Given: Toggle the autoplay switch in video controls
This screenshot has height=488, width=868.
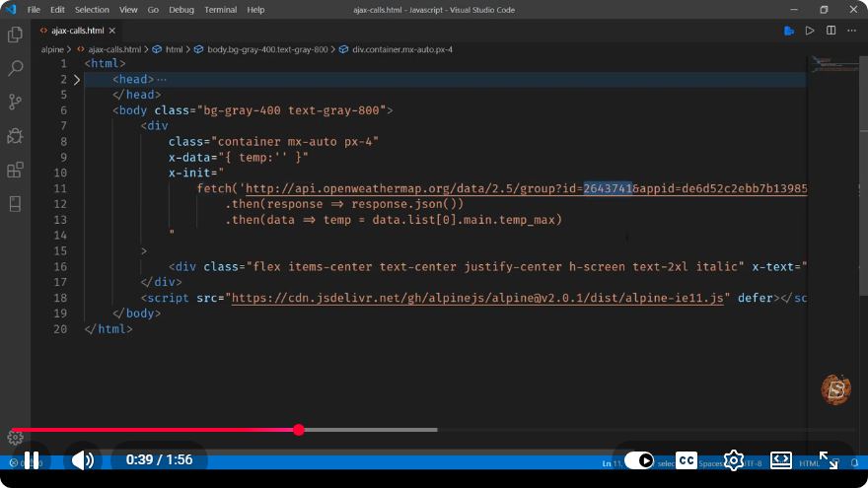Looking at the screenshot, I should tap(639, 460).
